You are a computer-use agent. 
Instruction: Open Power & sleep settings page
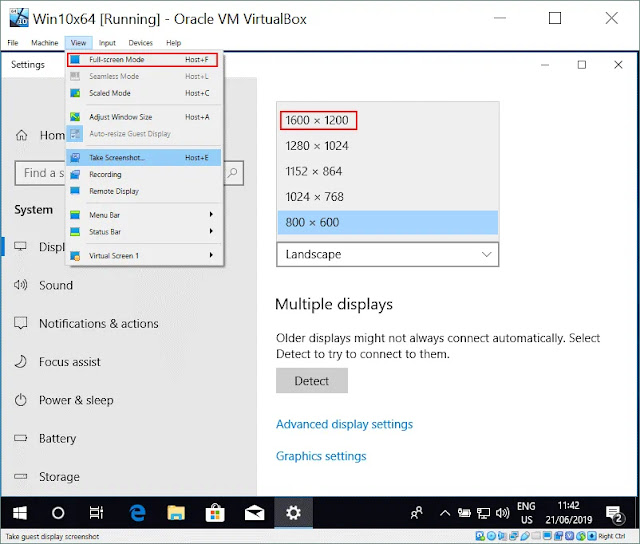point(76,400)
